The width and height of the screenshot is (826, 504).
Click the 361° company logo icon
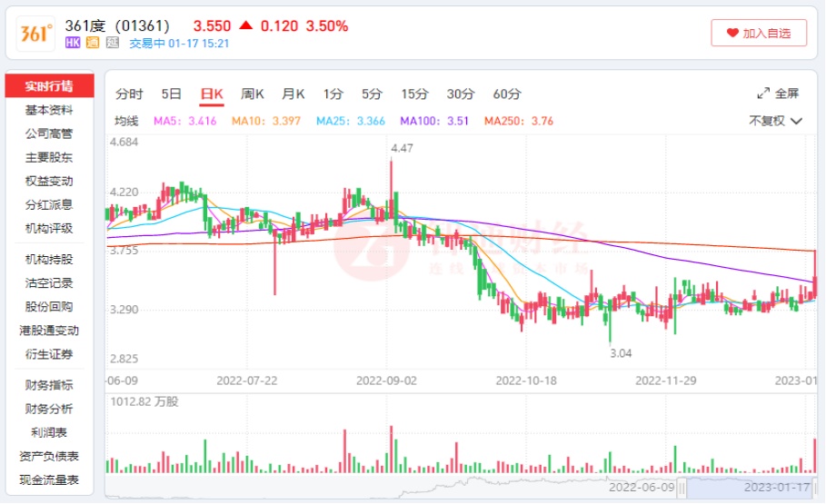coord(35,34)
